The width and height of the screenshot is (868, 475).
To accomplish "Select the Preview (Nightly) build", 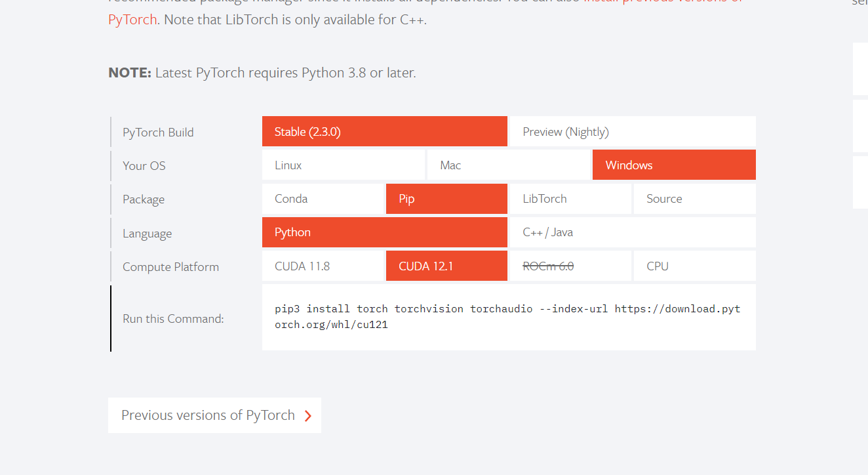I will [633, 131].
